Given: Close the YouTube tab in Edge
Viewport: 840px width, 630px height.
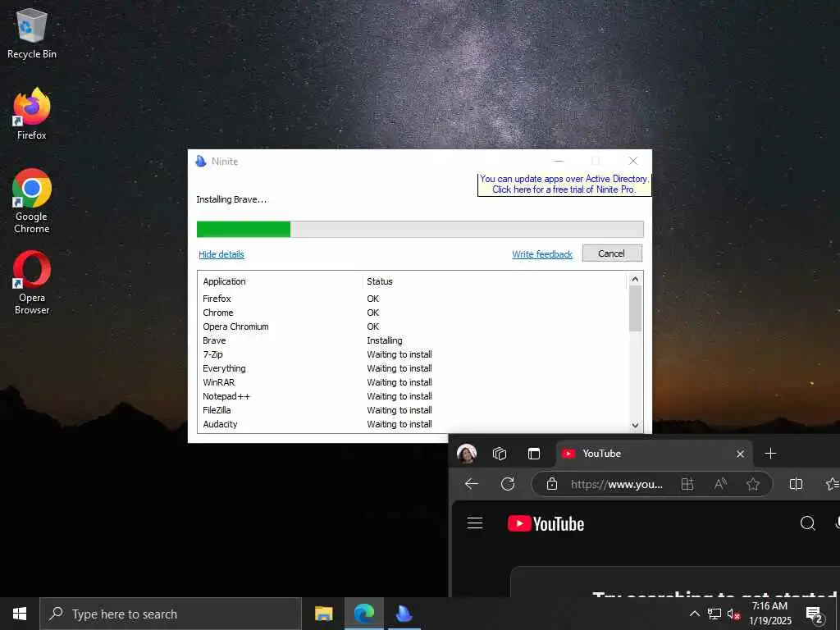Looking at the screenshot, I should click(x=741, y=454).
